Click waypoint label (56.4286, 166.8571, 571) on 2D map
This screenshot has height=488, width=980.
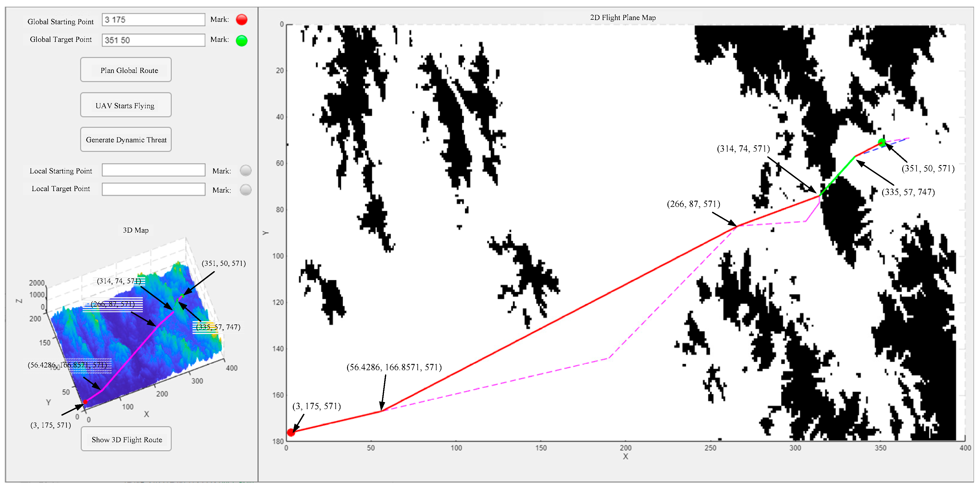(394, 367)
